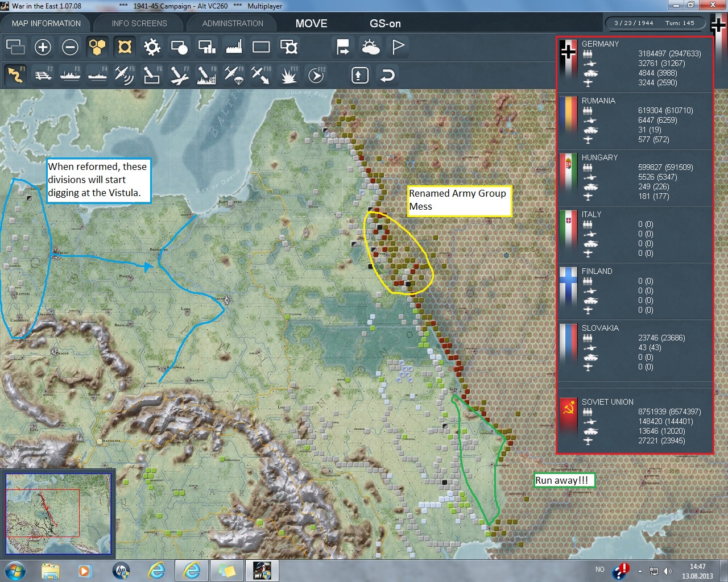
Task: Click the F12 end turn icon
Action: pyautogui.click(x=316, y=75)
